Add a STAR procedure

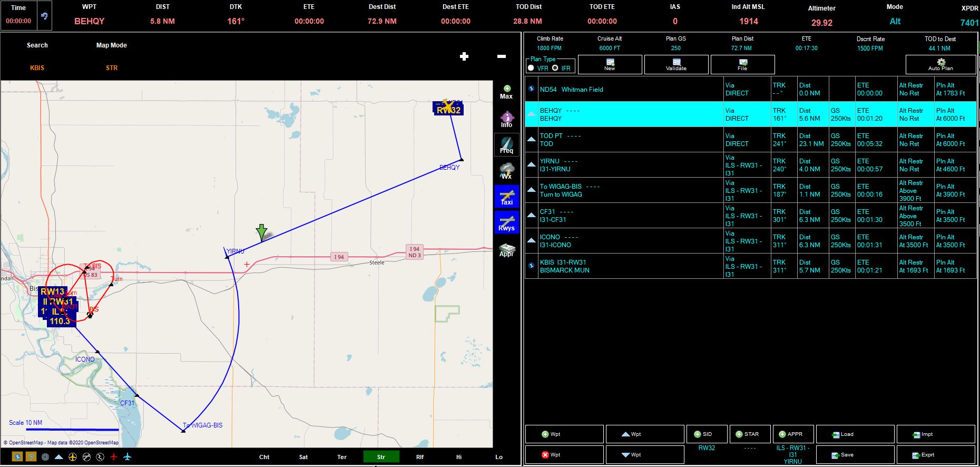(750, 434)
